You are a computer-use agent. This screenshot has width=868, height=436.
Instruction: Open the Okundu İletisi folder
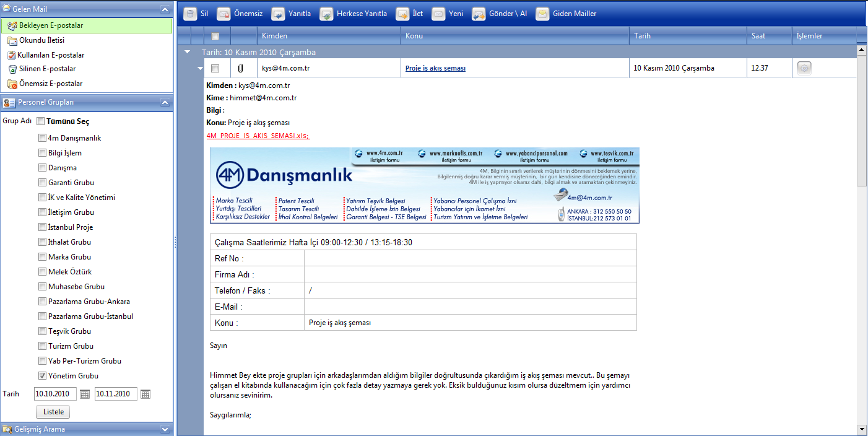point(41,40)
